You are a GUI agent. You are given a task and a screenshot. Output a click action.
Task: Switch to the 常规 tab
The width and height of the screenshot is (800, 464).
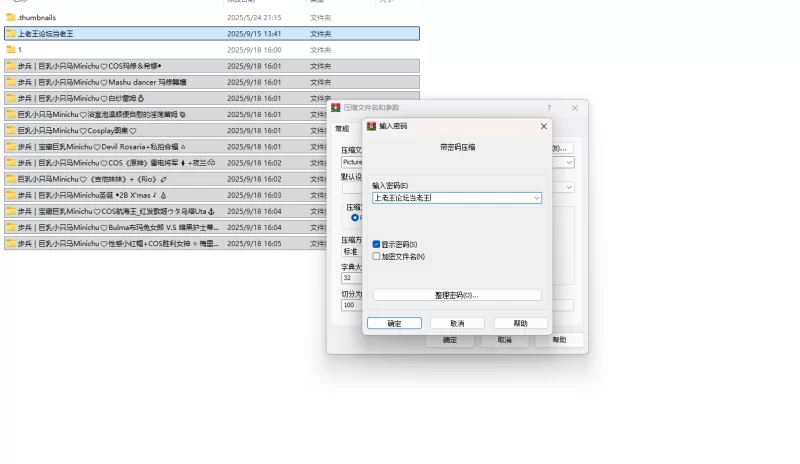point(342,128)
